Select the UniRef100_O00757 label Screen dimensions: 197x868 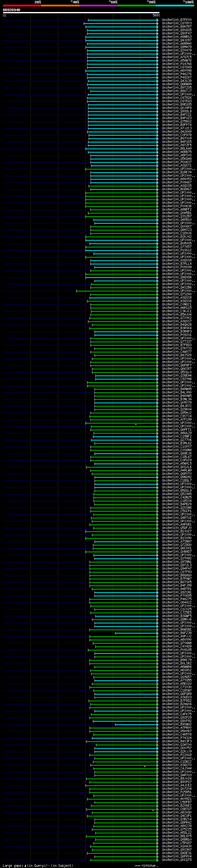[x=176, y=748]
